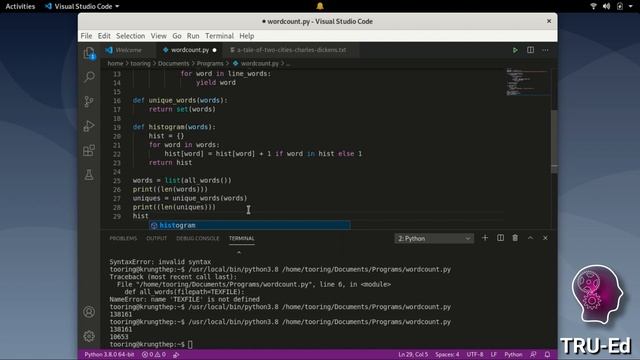Open the Accounts menu icon
640x360 pixels.
(x=89, y=312)
